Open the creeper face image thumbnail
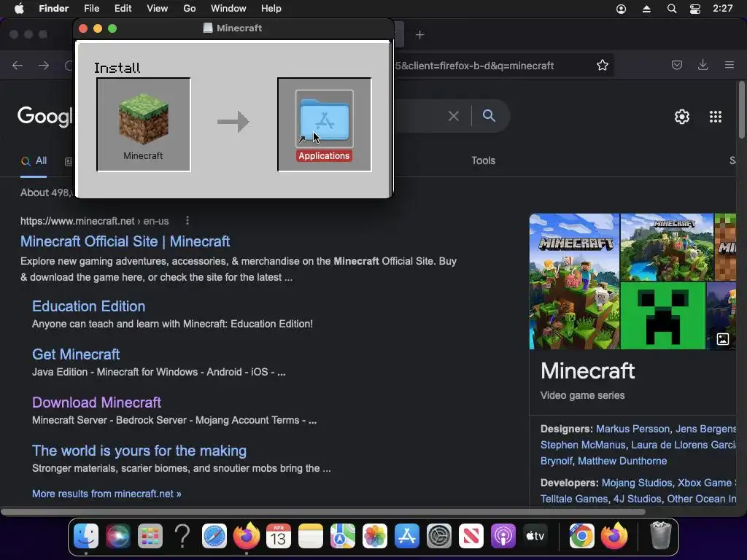 coord(662,316)
